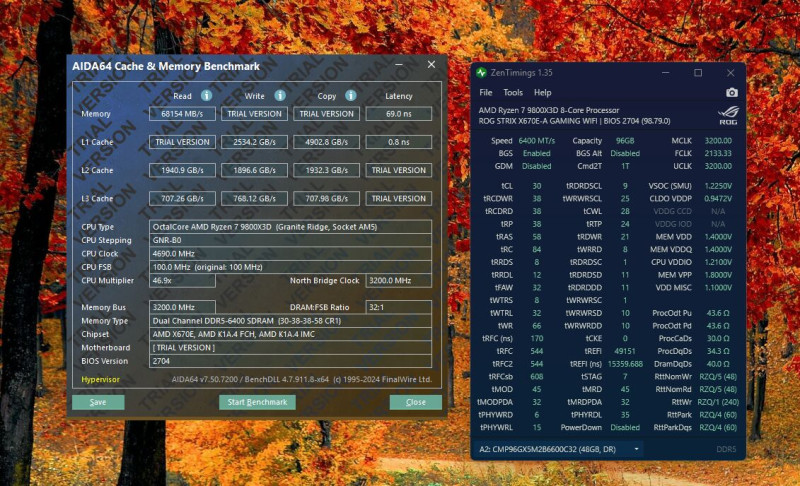
Task: Click the Save button in AIDA64
Action: tap(98, 402)
